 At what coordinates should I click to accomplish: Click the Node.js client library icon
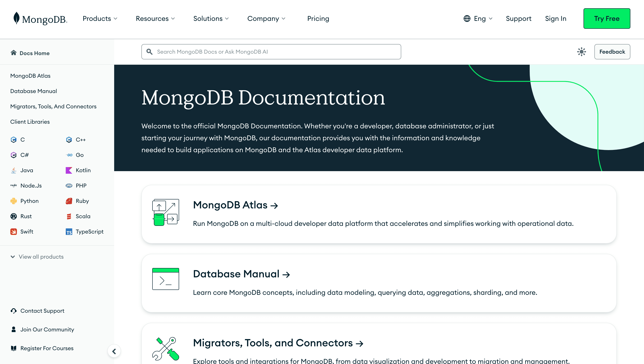tap(14, 185)
